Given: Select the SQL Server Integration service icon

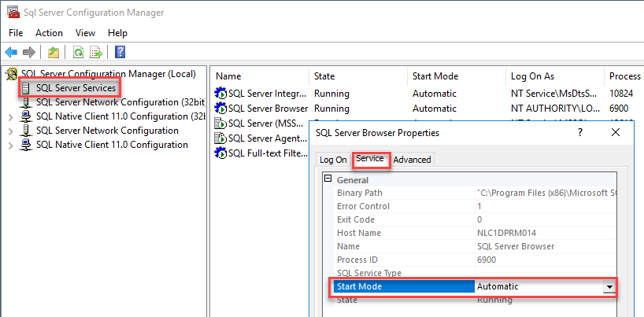Looking at the screenshot, I should coord(220,94).
